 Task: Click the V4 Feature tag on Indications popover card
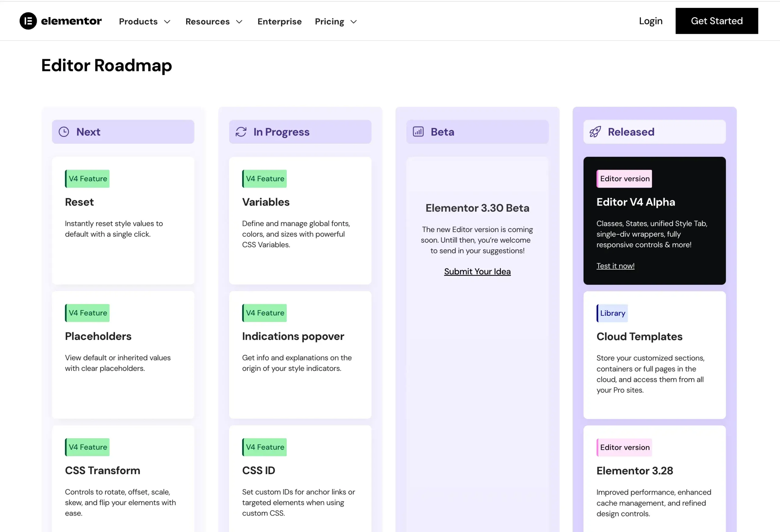pyautogui.click(x=264, y=313)
